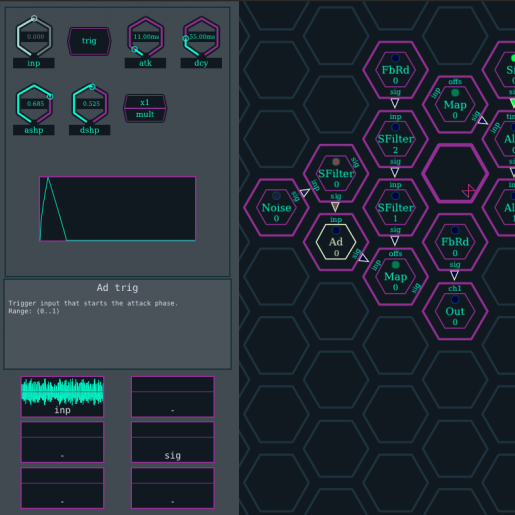Select the Out 0 node

point(455,311)
